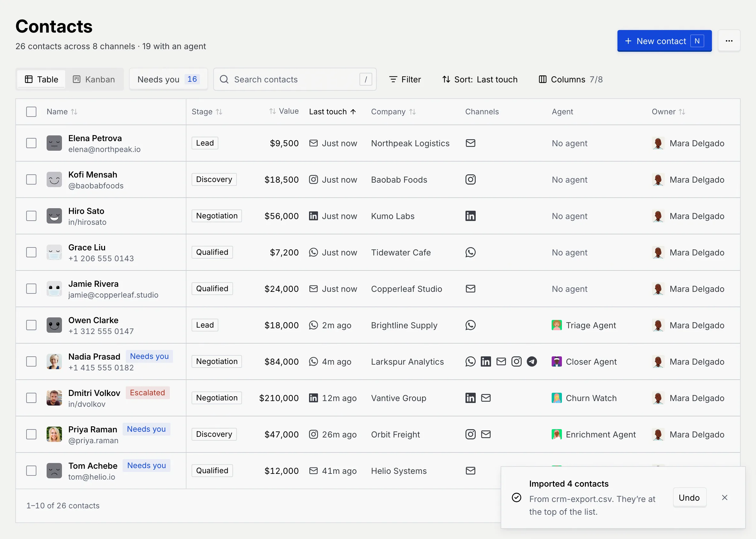The width and height of the screenshot is (756, 539).
Task: Click Telegram channel icon in Nadia Prasad row
Action: 532,361
